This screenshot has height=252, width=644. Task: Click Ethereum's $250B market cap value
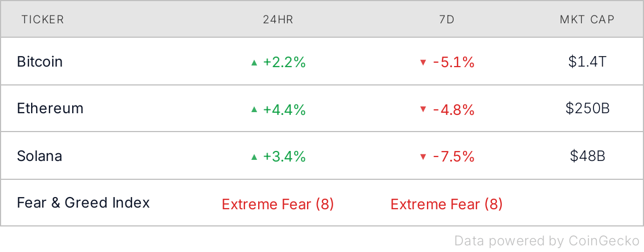[587, 108]
